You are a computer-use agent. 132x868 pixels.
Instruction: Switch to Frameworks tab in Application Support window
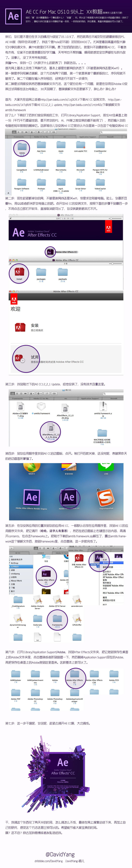(x=19, y=137)
